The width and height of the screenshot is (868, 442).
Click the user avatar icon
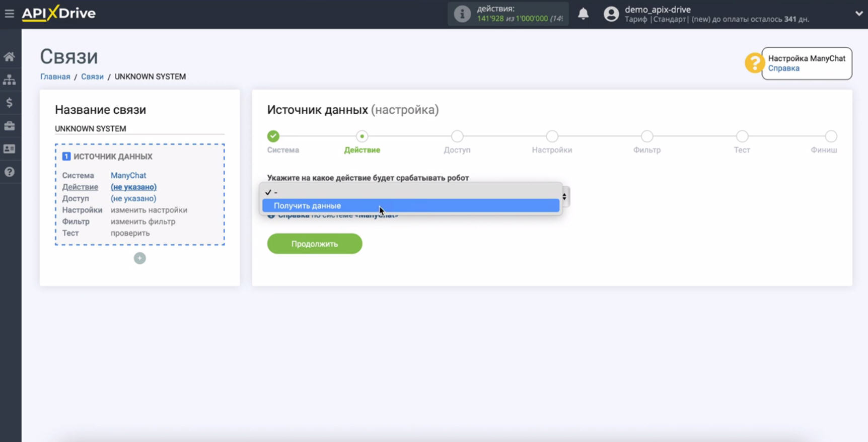pos(611,14)
